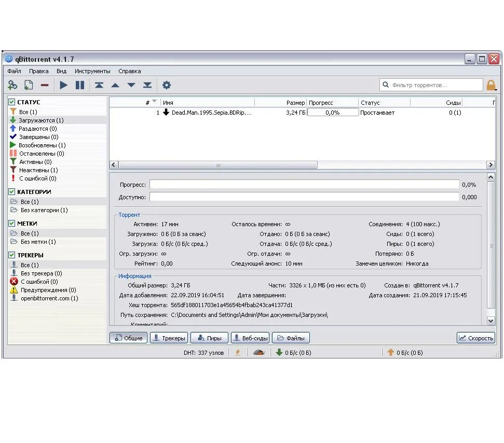This screenshot has width=504, height=443.
Task: Toggle the СТАТУС section checkbox
Action: [x=11, y=102]
